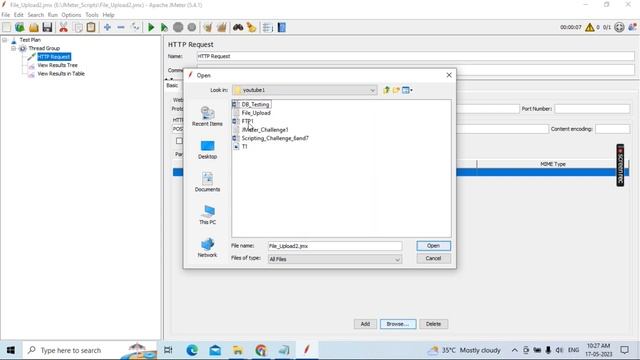
Task: Click the Content encoding field
Action: click(x=612, y=129)
